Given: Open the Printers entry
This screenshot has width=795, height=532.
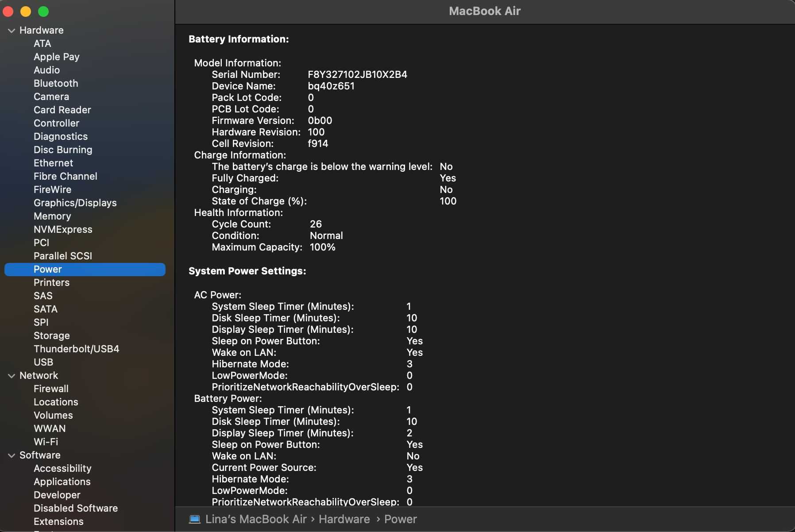Looking at the screenshot, I should point(52,282).
